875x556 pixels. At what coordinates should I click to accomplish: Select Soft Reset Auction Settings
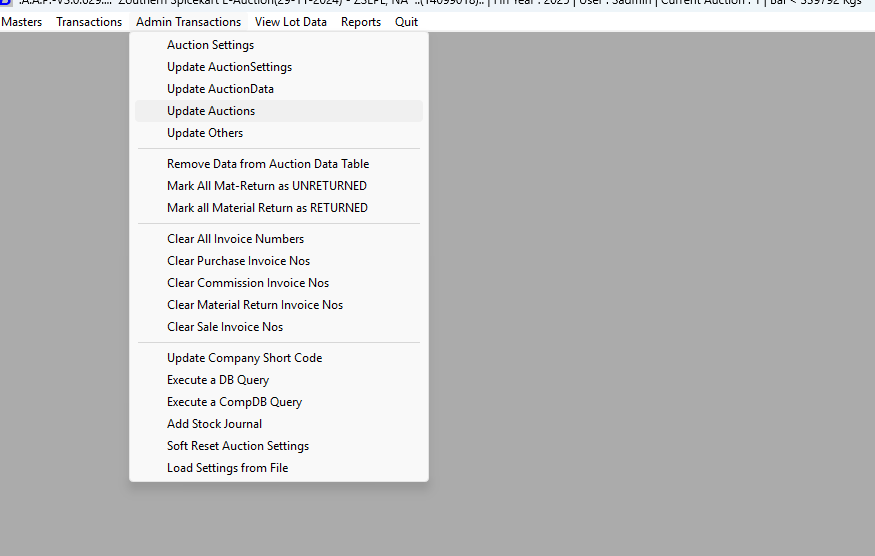(x=279, y=446)
